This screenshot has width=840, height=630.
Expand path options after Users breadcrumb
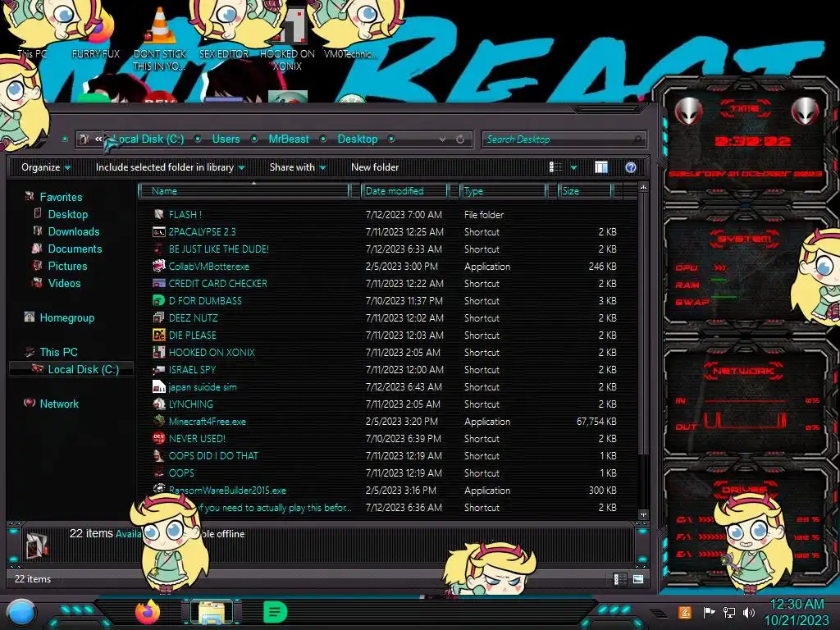[254, 139]
